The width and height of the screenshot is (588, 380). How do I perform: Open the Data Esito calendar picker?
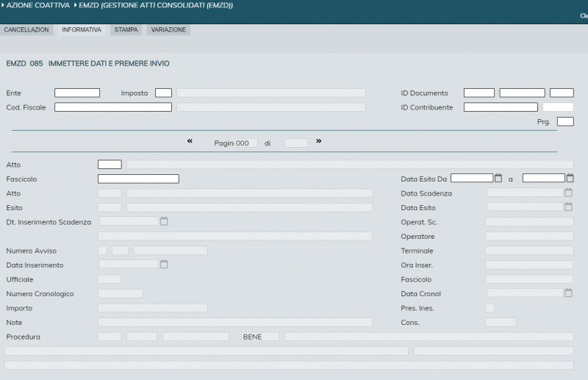coord(568,207)
